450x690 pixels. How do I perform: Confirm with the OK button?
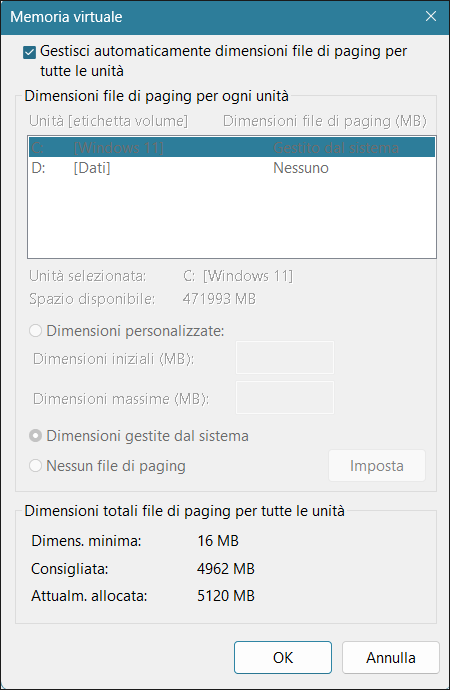[283, 657]
